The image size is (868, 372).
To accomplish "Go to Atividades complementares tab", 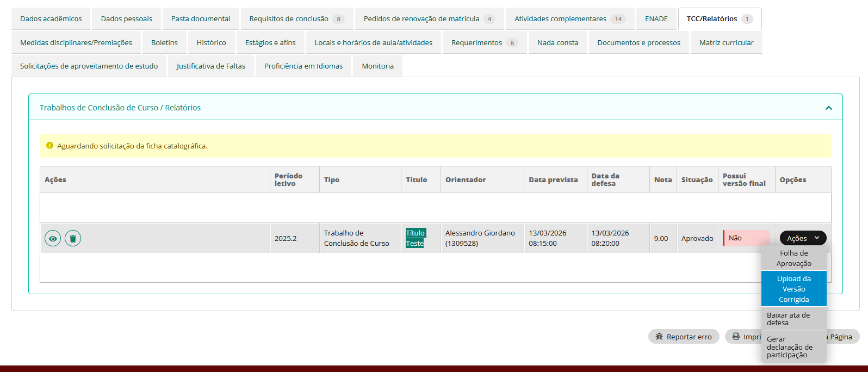I will 569,18.
